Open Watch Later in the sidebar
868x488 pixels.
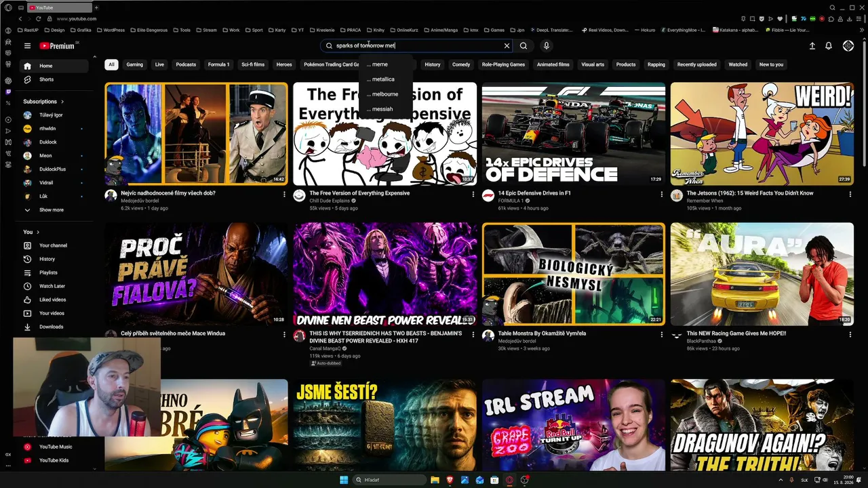click(54, 286)
